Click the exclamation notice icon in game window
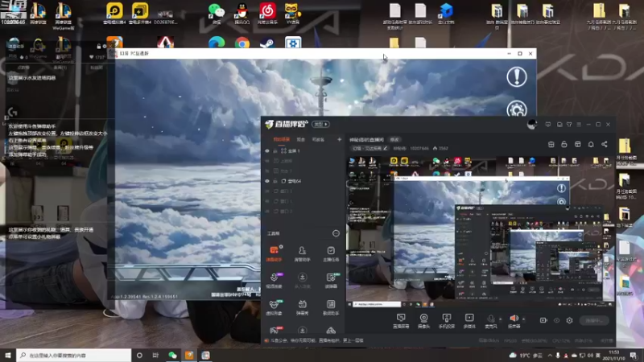The width and height of the screenshot is (644, 362). pos(517,76)
